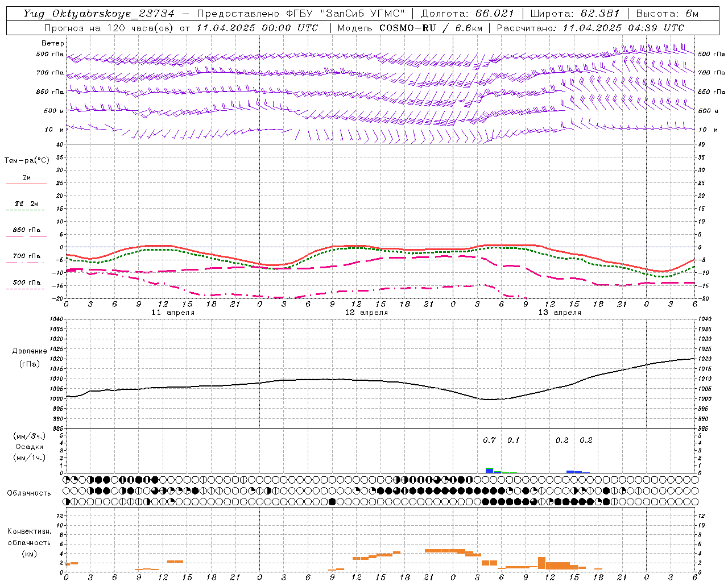Click the 11 апреля date label

173,313
